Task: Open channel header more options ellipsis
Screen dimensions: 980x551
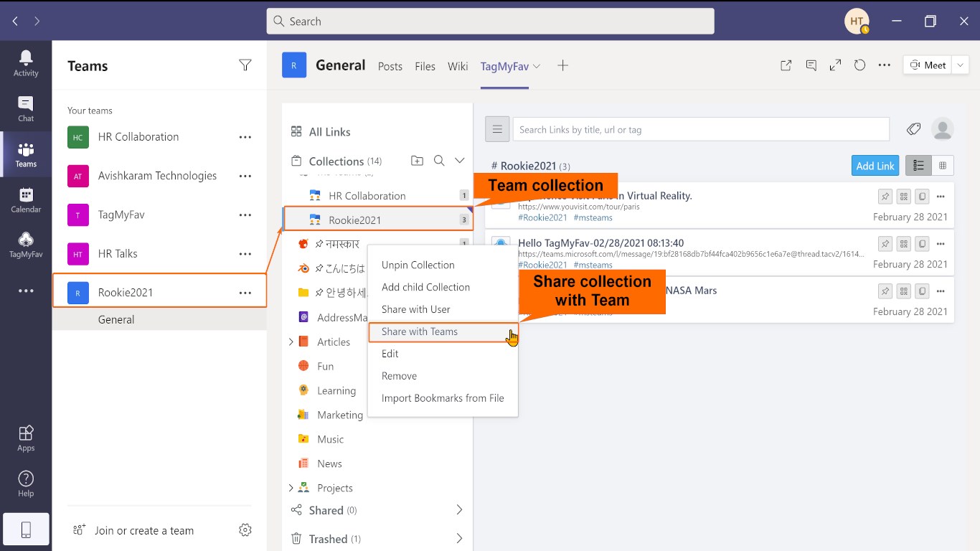Action: 885,65
